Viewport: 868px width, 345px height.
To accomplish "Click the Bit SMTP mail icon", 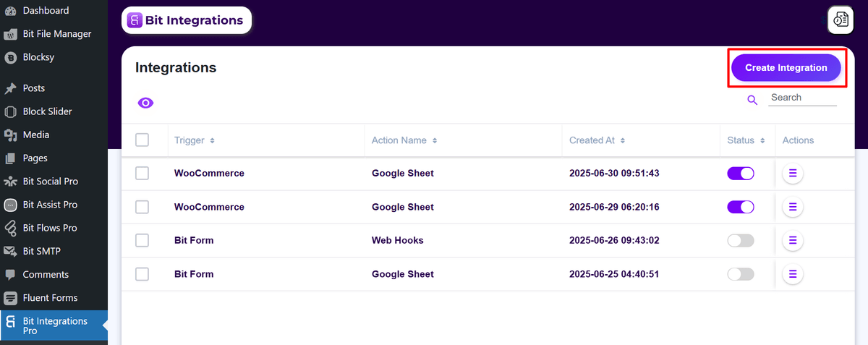I will [x=10, y=251].
